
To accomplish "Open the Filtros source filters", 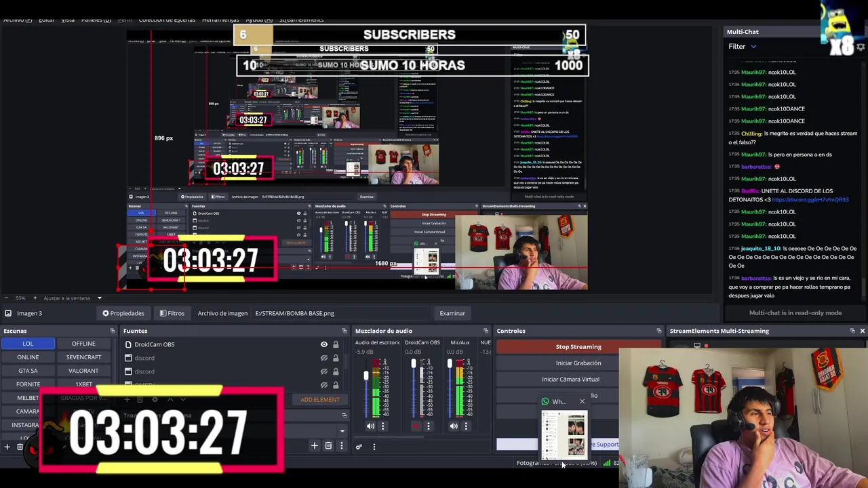I will tap(172, 313).
